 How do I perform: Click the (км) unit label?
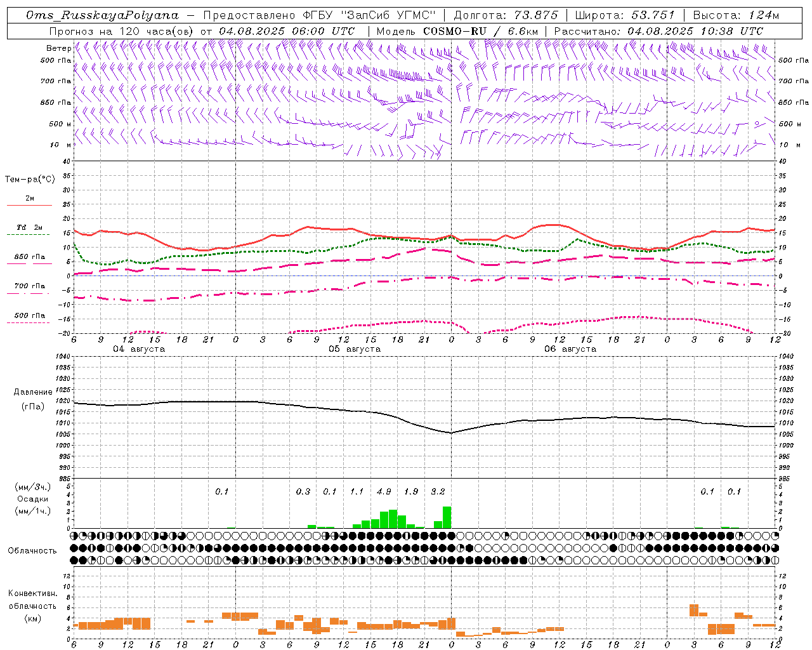[x=32, y=618]
